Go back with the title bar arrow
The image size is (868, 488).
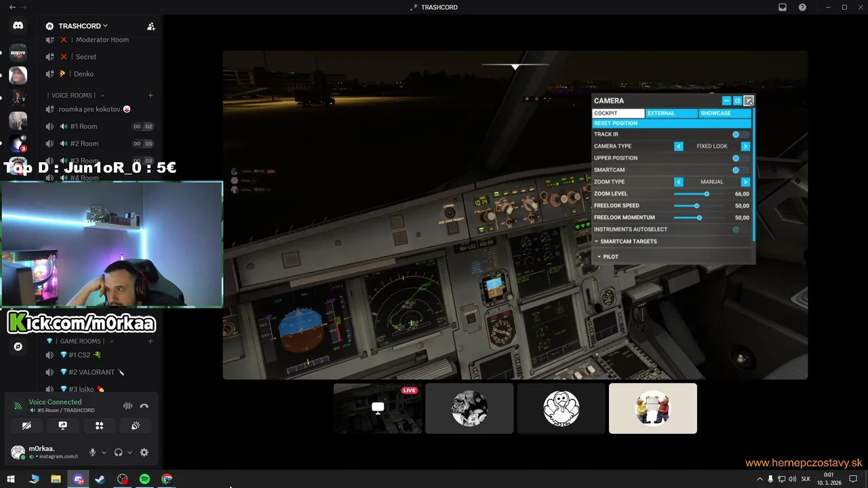tap(12, 7)
